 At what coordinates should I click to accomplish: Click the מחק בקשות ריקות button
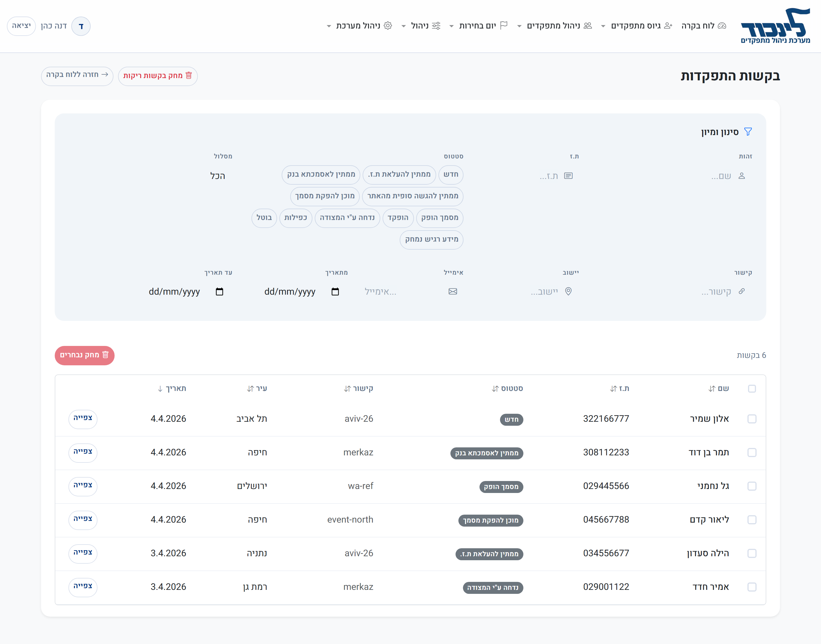point(158,76)
